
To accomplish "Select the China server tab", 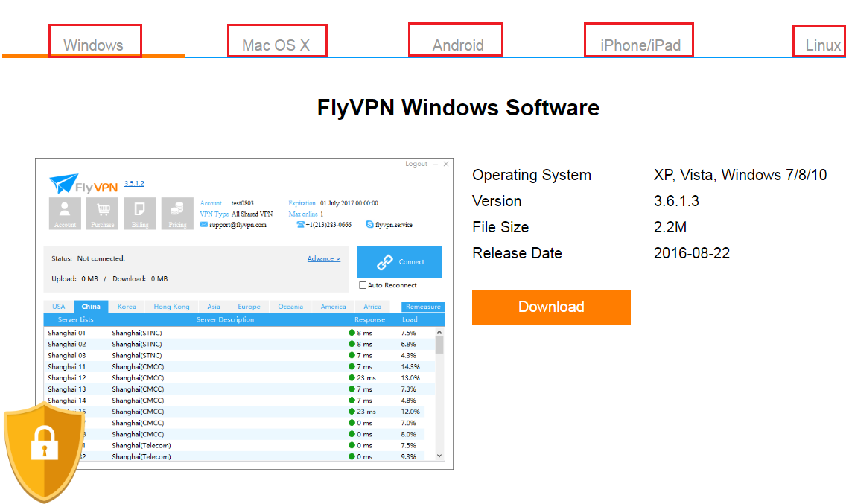I will coord(91,307).
